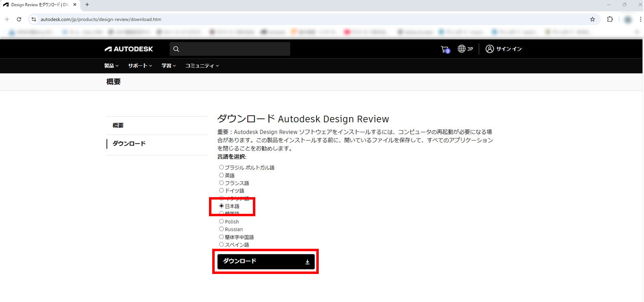Select the Design Review をダウンロード browser tab
This screenshot has height=302, width=644.
pyautogui.click(x=40, y=5)
